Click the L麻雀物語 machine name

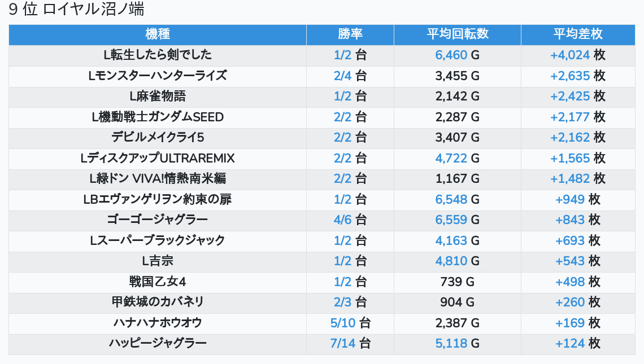(x=158, y=96)
